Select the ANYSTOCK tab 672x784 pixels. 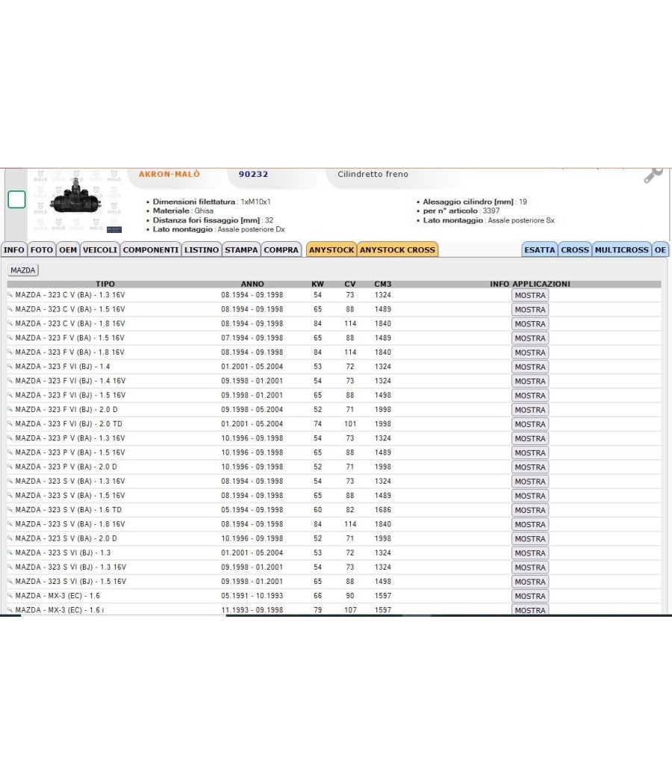click(331, 250)
